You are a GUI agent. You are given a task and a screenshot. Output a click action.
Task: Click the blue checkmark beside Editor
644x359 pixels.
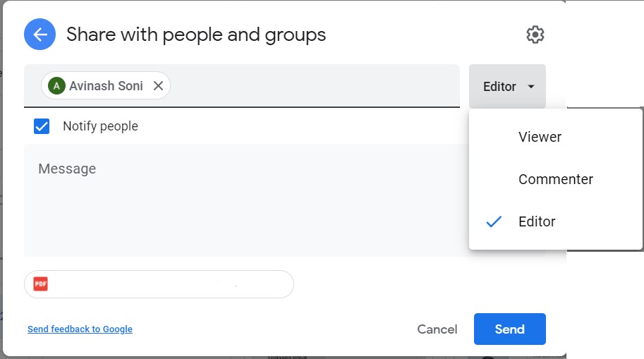tap(494, 221)
